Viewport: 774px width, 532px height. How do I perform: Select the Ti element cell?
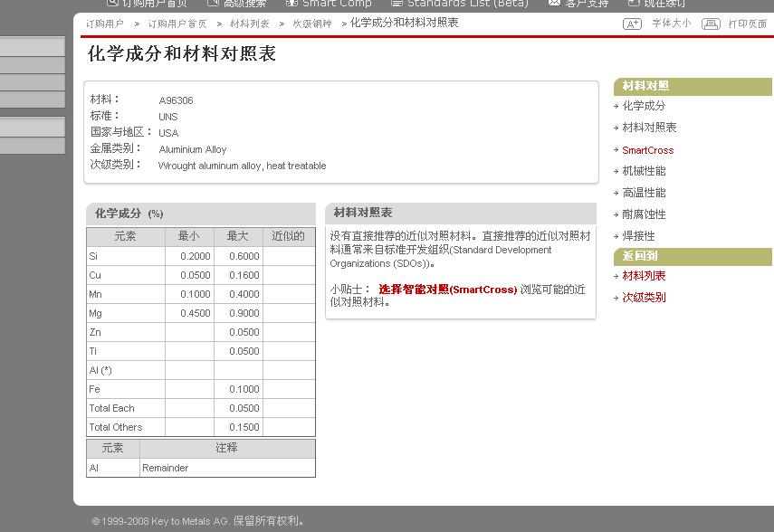[x=126, y=351]
